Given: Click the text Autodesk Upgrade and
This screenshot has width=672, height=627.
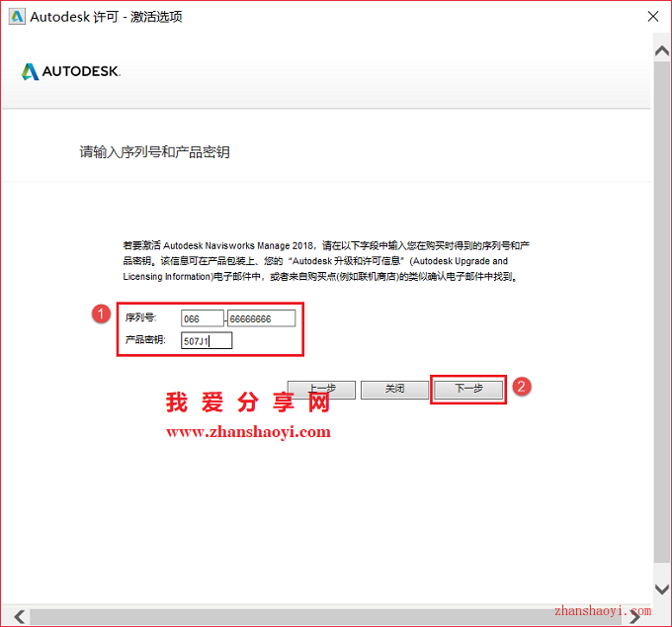Looking at the screenshot, I should pos(461,261).
